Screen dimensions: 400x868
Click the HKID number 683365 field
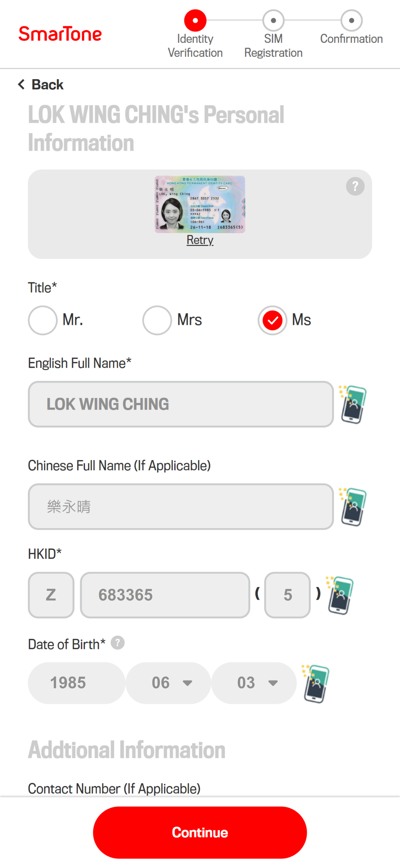pyautogui.click(x=165, y=595)
